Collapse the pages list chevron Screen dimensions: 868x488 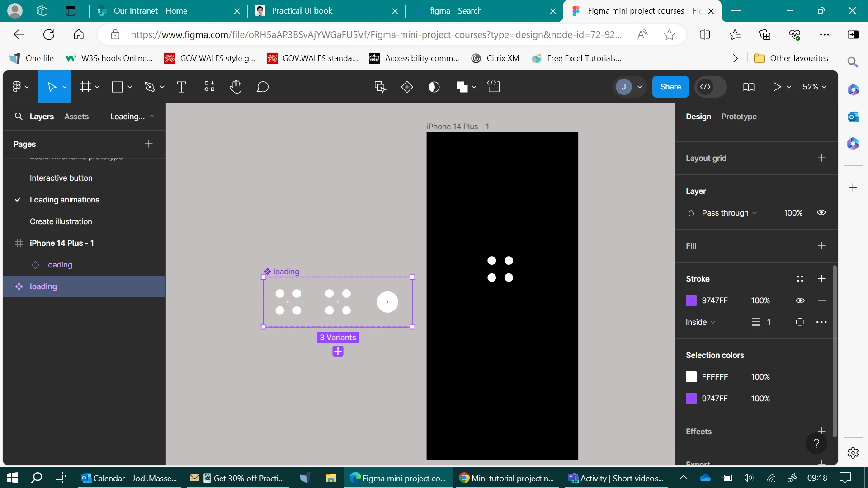point(152,117)
